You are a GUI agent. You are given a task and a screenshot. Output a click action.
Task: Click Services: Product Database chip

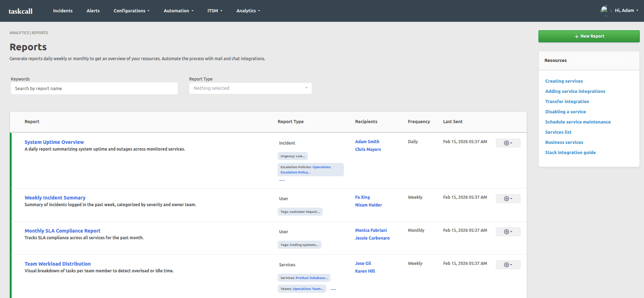304,278
